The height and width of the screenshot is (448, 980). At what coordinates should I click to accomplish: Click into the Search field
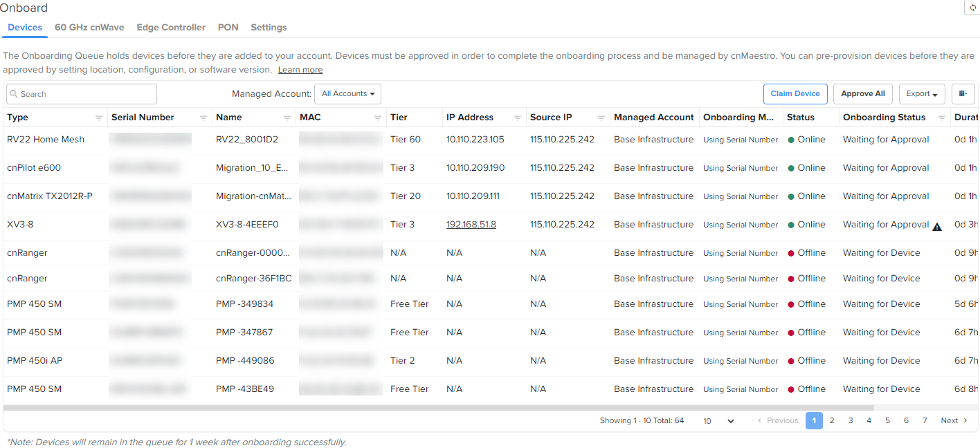[82, 94]
